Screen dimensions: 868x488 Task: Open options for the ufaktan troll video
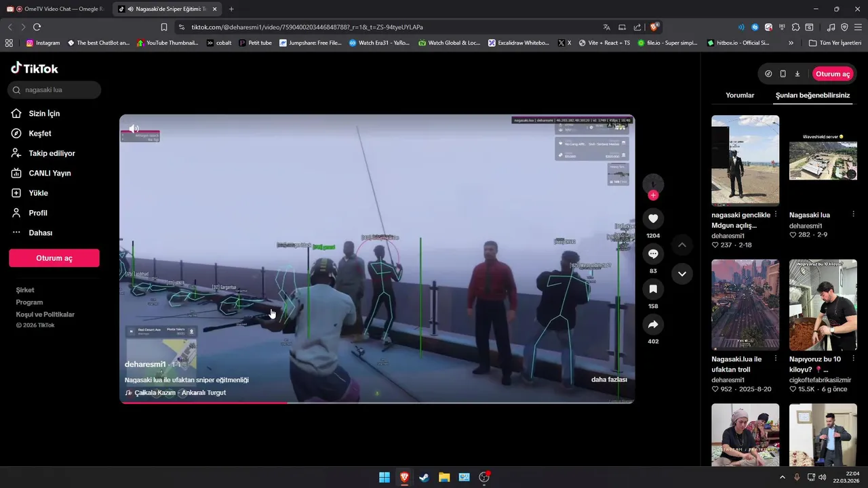(776, 359)
